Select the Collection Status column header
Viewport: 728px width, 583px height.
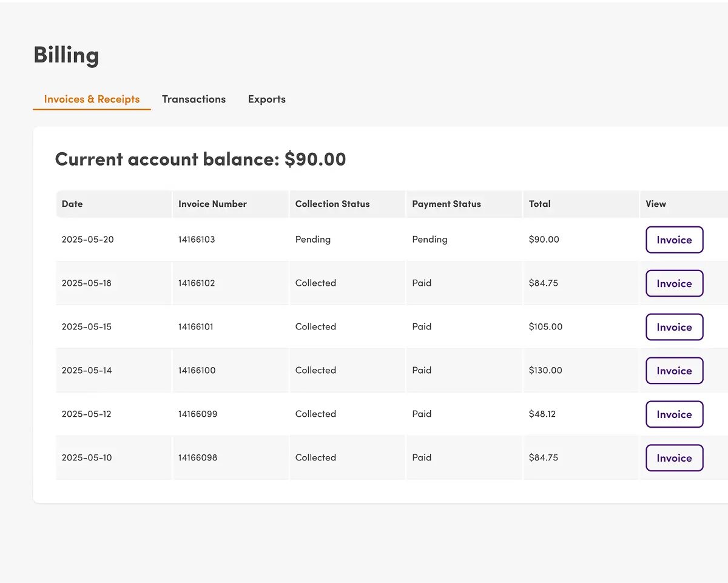[x=332, y=204]
